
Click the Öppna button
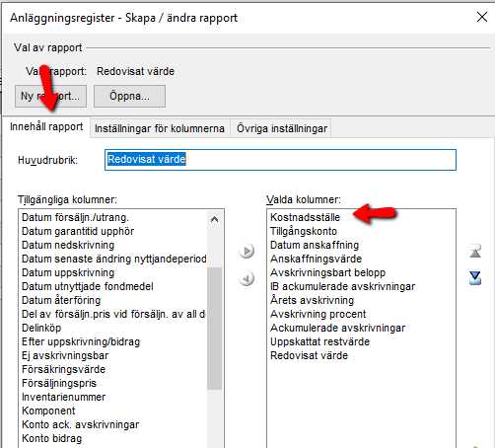click(129, 96)
